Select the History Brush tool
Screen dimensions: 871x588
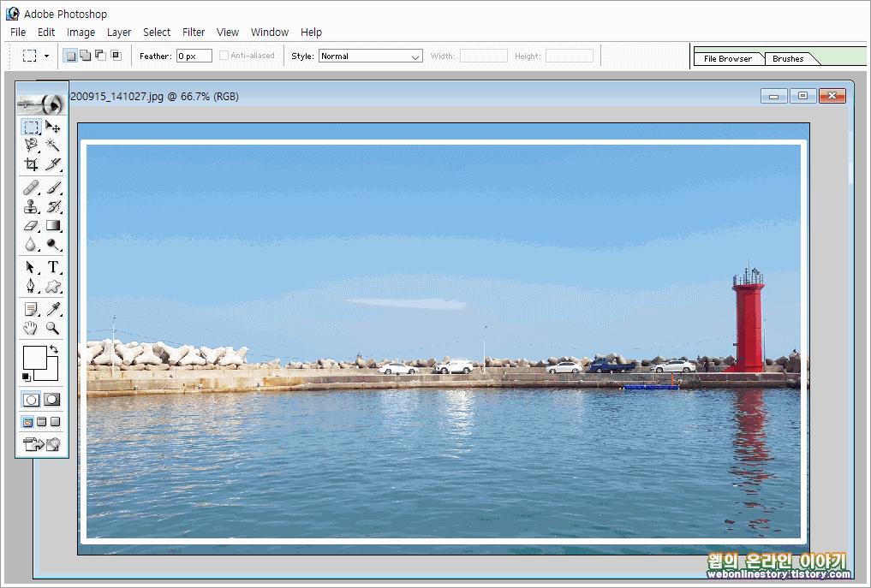coord(53,206)
